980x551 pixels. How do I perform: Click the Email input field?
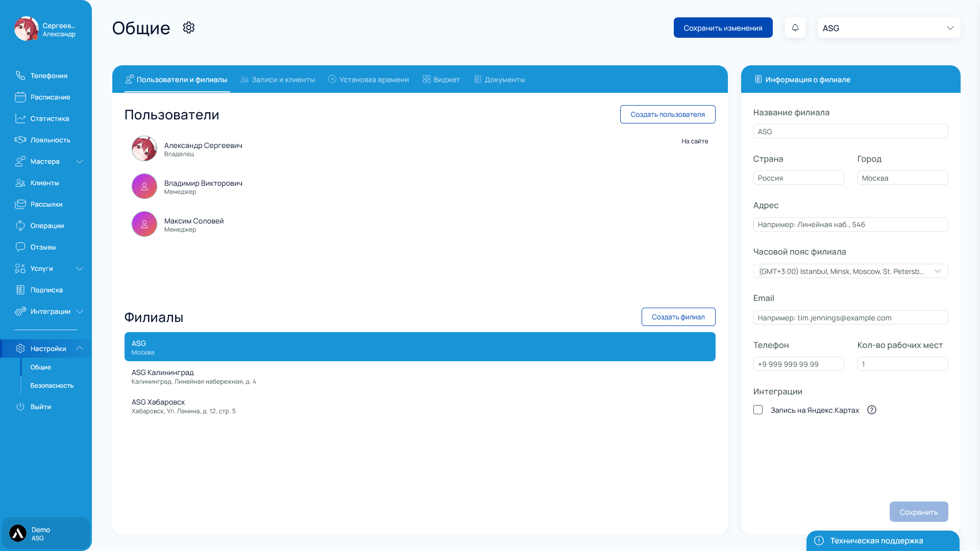tap(850, 317)
